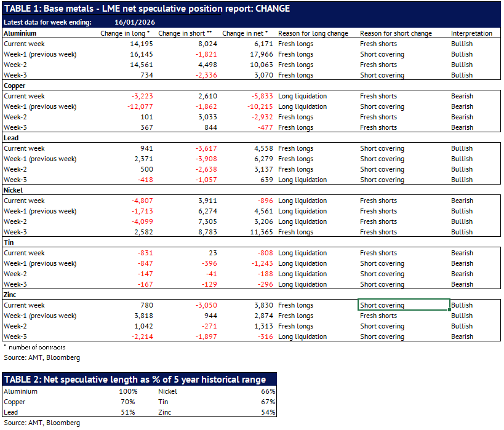
Task: Click the 'Interpretation' column header
Action: (471, 33)
